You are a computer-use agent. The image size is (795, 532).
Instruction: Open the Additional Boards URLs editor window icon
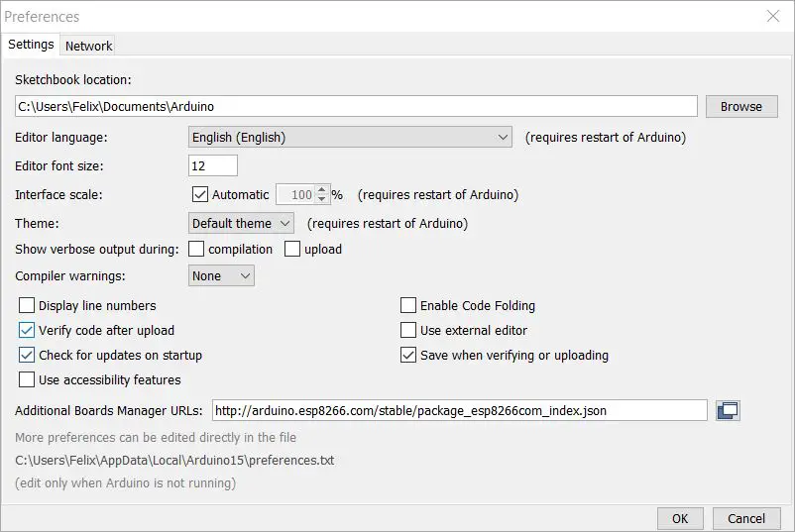(728, 410)
